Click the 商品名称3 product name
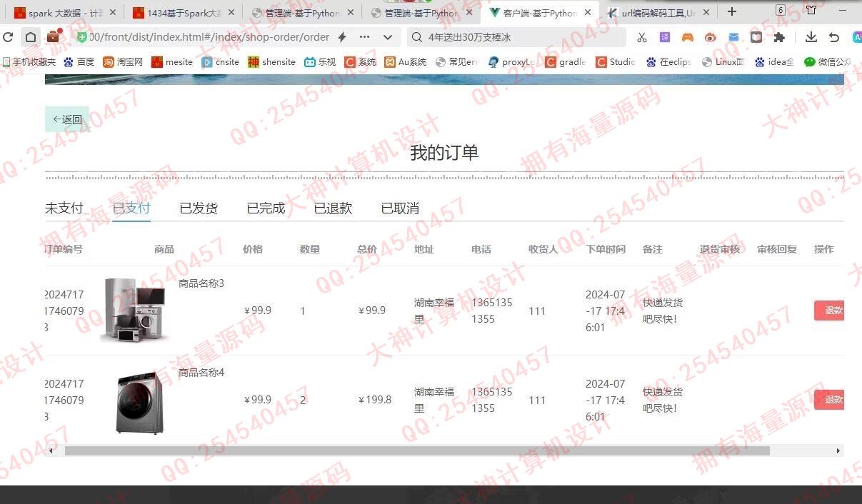This screenshot has width=862, height=504. 201,283
